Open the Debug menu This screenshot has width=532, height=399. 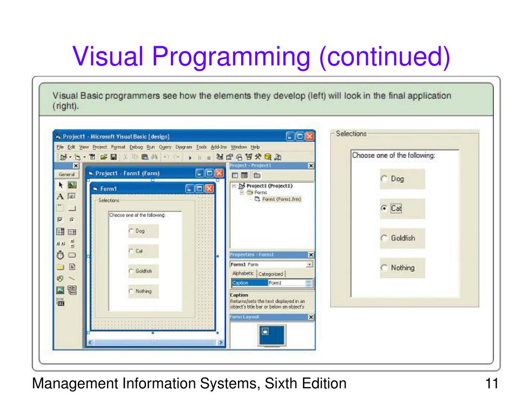tap(136, 147)
